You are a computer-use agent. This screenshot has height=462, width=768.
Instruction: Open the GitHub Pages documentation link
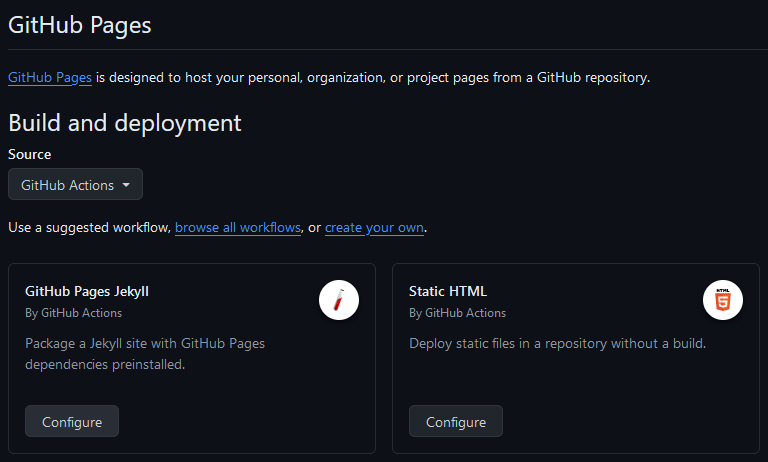[50, 77]
